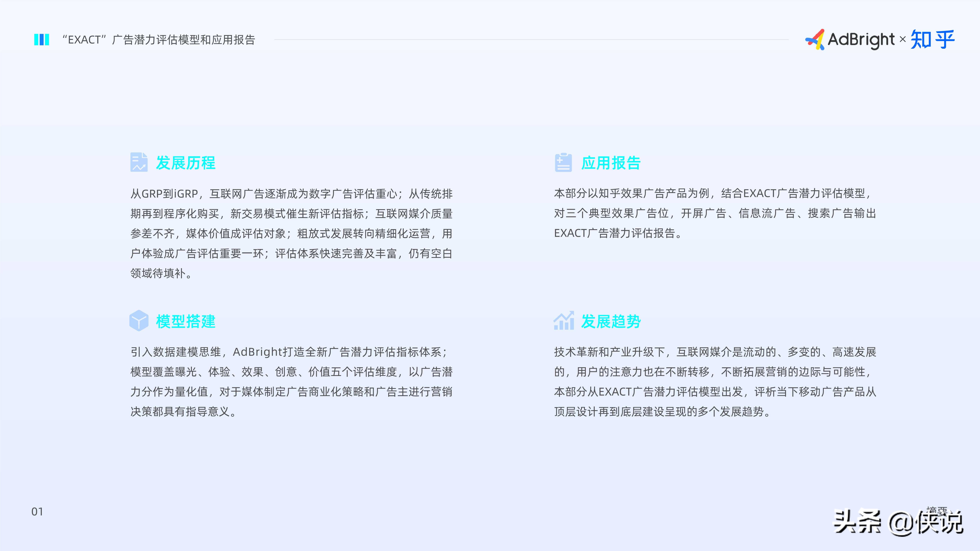This screenshot has width=980, height=551.
Task: Select the 应用报告 heading
Action: (x=611, y=163)
